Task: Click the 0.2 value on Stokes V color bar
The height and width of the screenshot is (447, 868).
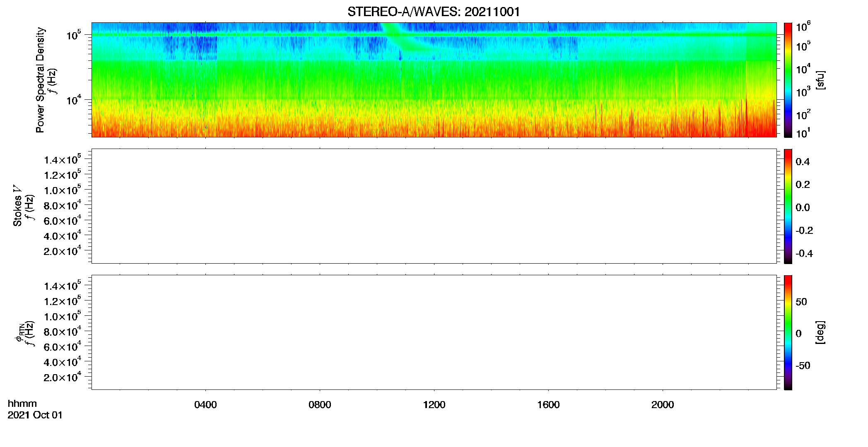Action: (x=803, y=185)
